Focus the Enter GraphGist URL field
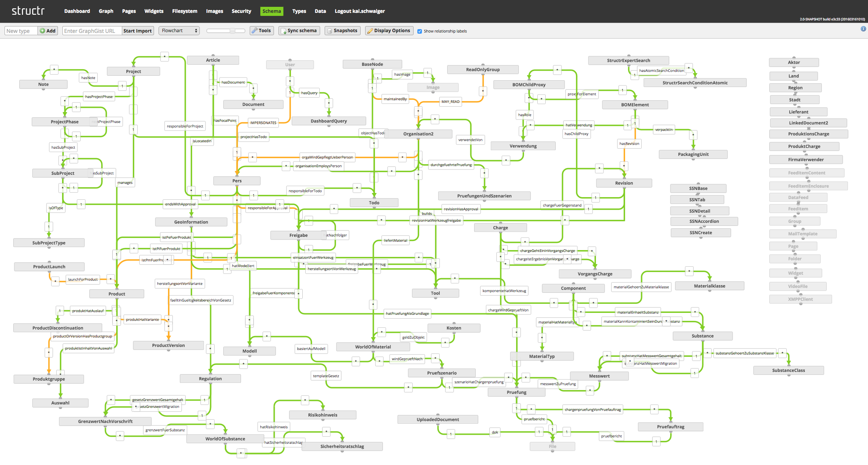This screenshot has height=465, width=868. [92, 31]
